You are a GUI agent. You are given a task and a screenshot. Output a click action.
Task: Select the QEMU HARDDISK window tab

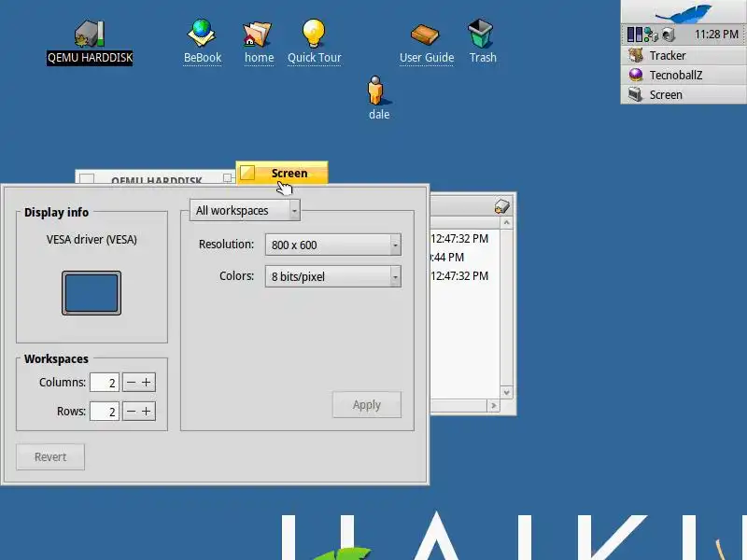click(x=155, y=177)
